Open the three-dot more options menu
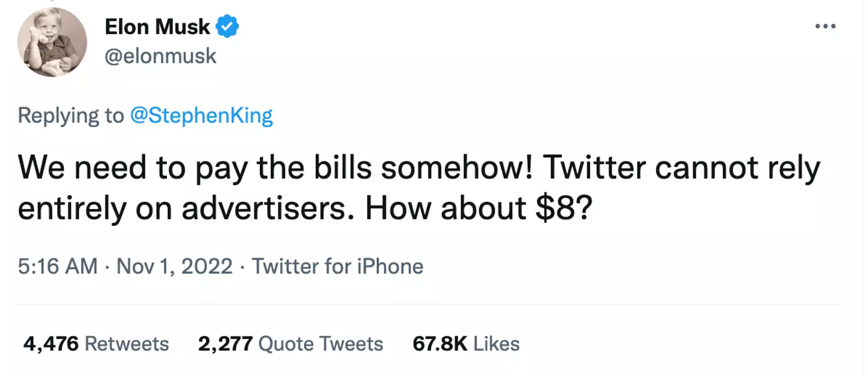 point(825,27)
